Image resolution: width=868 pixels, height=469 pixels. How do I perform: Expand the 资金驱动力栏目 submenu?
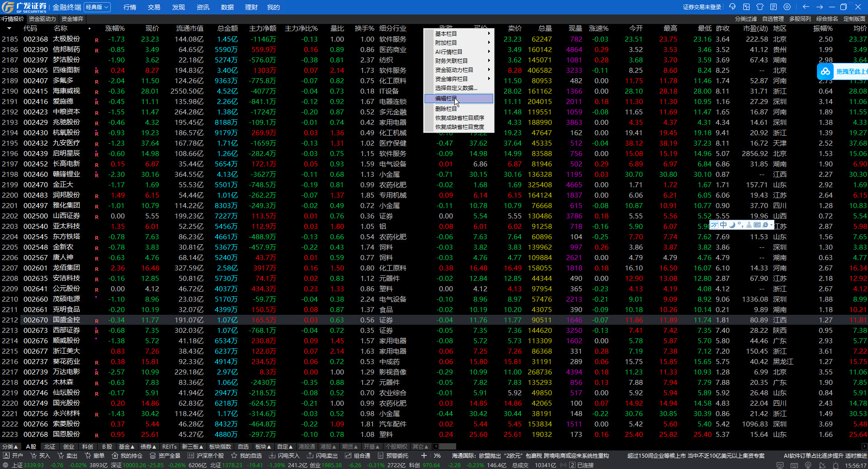point(459,70)
